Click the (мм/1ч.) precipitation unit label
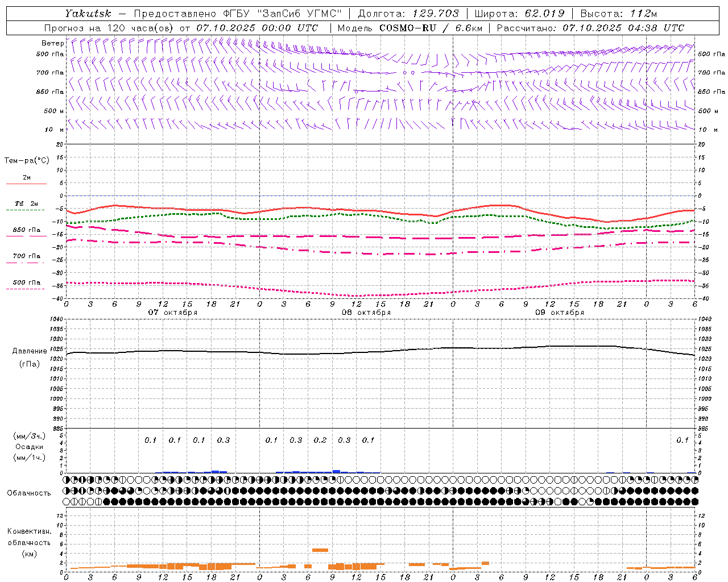This screenshot has height=582, width=728. [x=30, y=458]
